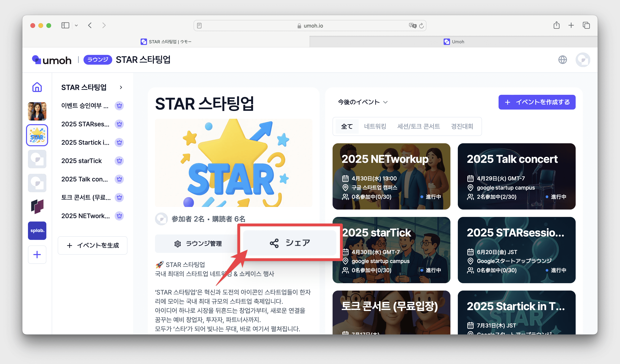Screen dimensions: 620x364
Task: Select 2025 starTick in sidebar list
Action: 81,161
